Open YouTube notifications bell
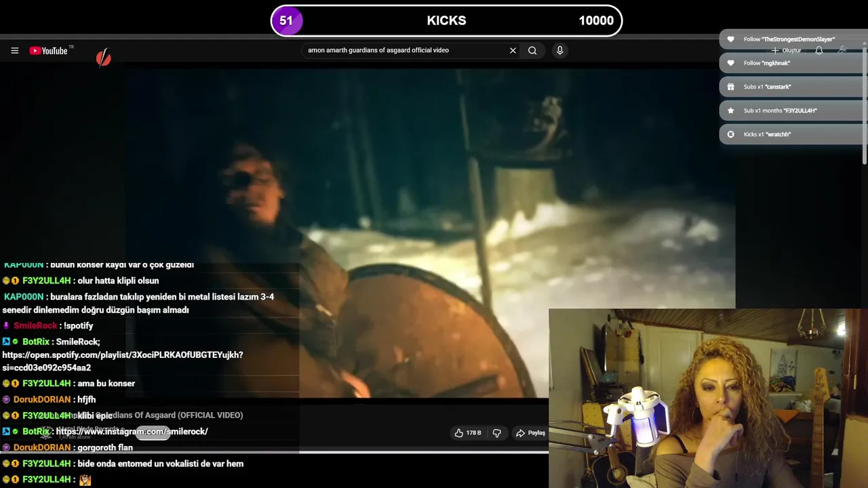Screen dimensions: 868x488 pyautogui.click(x=818, y=51)
